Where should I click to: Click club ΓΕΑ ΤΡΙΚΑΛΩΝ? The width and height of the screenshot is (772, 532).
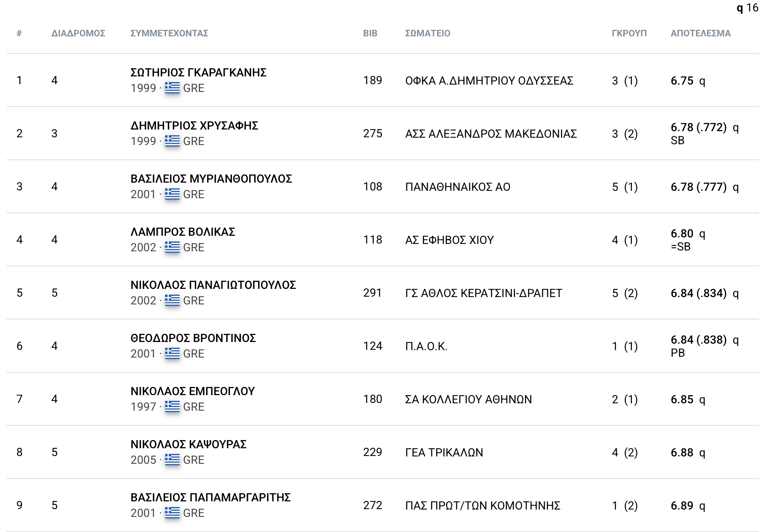pyautogui.click(x=444, y=452)
